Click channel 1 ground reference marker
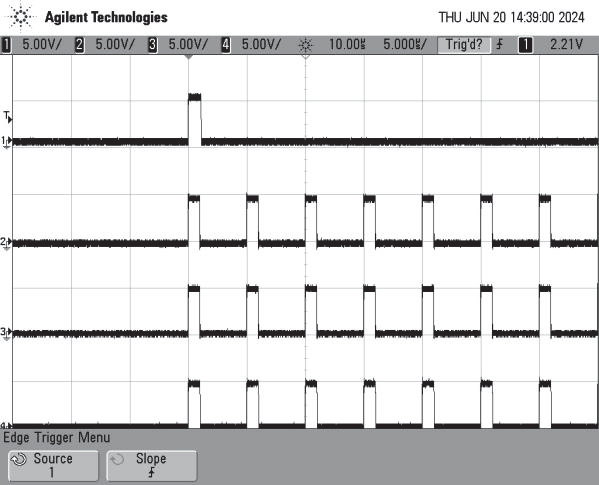 pyautogui.click(x=6, y=142)
